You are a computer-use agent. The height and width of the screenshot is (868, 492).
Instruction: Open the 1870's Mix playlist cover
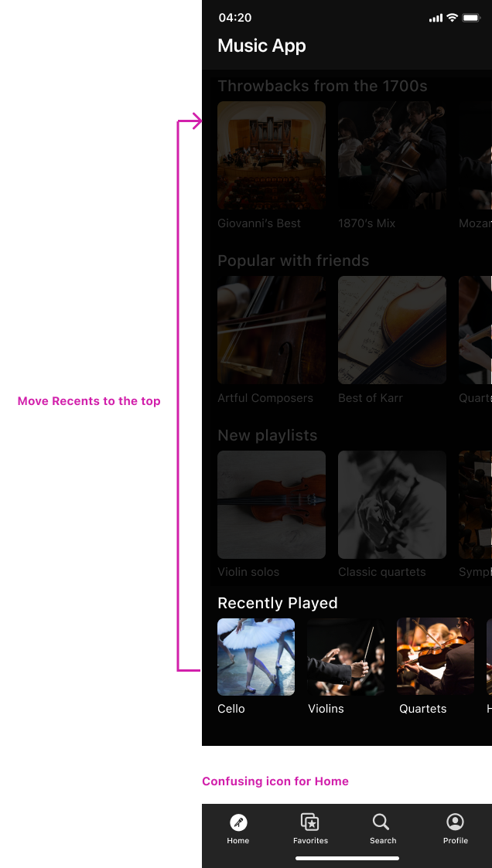tap(392, 155)
